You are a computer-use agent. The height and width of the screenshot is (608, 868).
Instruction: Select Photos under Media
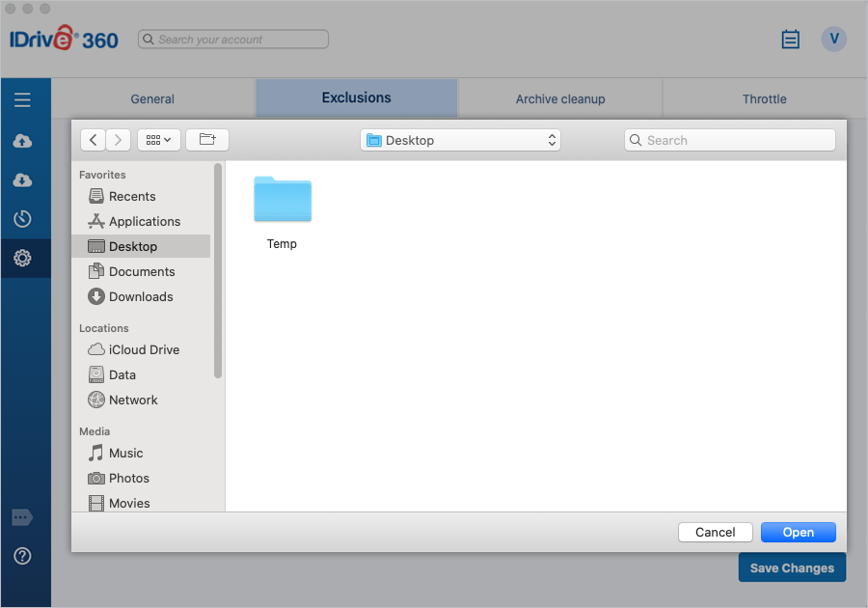click(x=141, y=478)
